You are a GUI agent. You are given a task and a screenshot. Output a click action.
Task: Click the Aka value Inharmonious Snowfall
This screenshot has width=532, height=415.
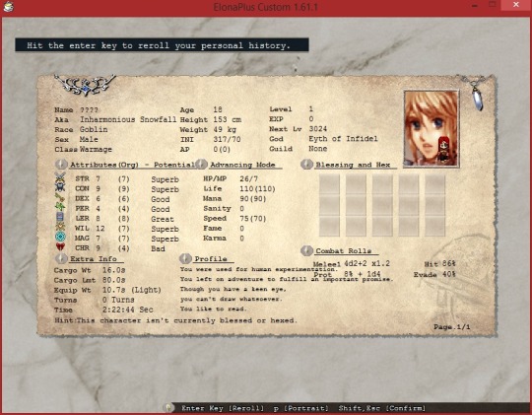pos(128,119)
